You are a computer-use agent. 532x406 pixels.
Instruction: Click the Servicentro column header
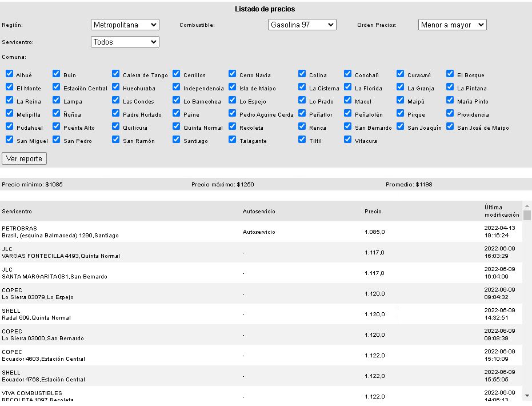pos(17,212)
